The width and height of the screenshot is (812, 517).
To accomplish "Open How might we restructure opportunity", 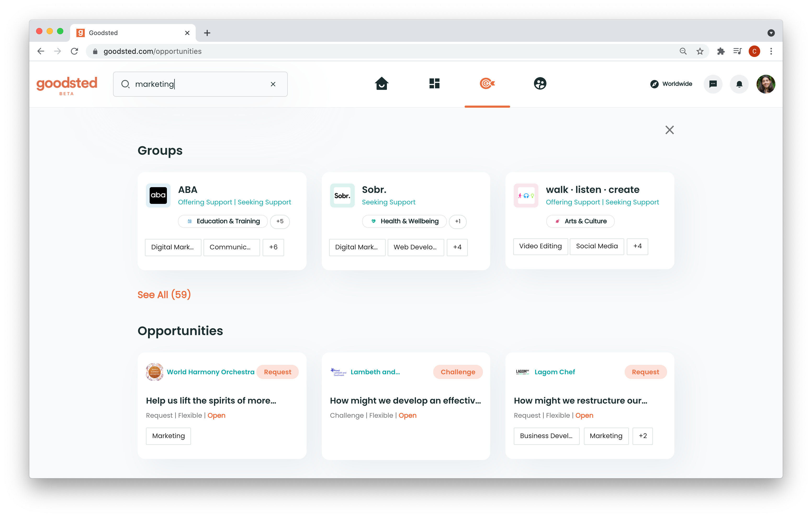I will pos(581,401).
